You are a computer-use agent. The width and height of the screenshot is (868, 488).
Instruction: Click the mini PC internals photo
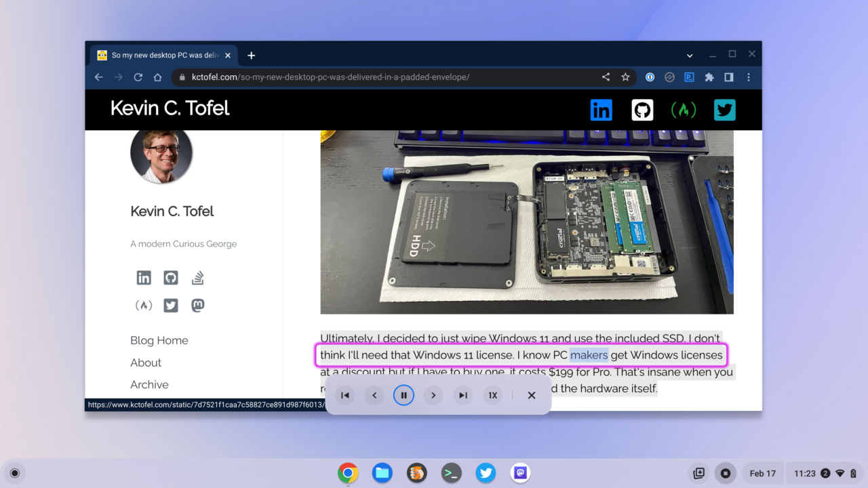[x=527, y=222]
